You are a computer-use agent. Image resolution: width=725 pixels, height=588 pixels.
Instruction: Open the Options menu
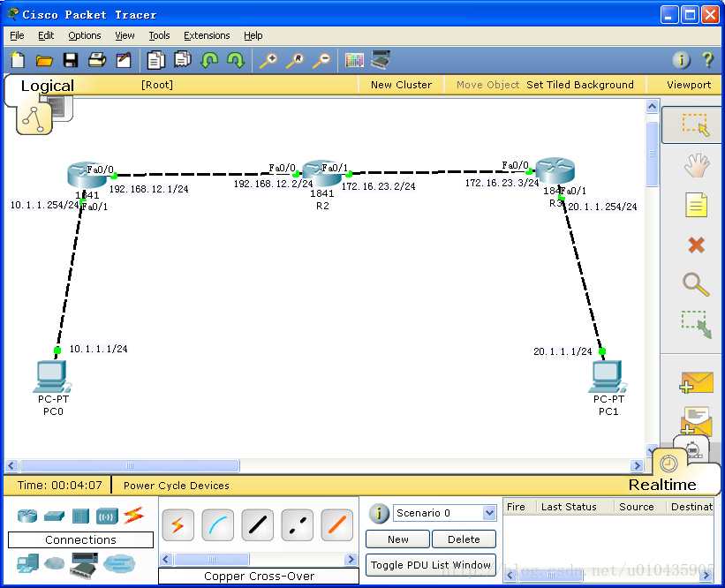85,35
